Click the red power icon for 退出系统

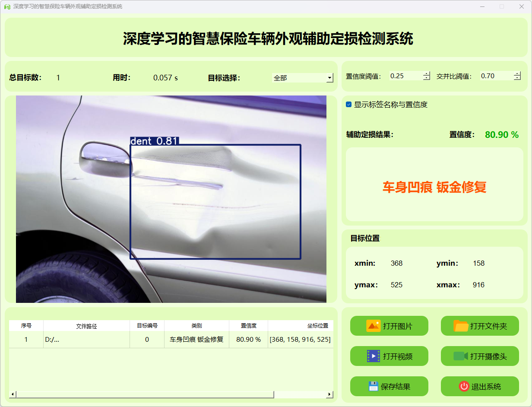(x=464, y=386)
